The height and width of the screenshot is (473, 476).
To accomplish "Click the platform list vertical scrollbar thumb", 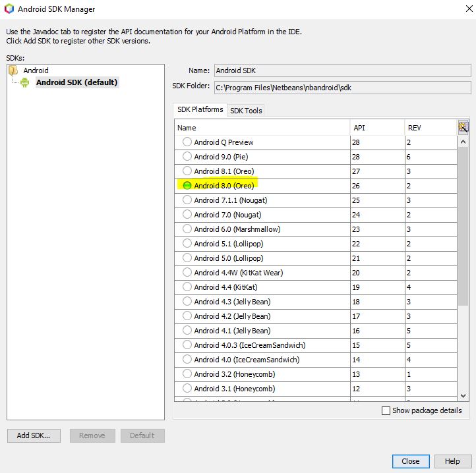I will point(463,227).
